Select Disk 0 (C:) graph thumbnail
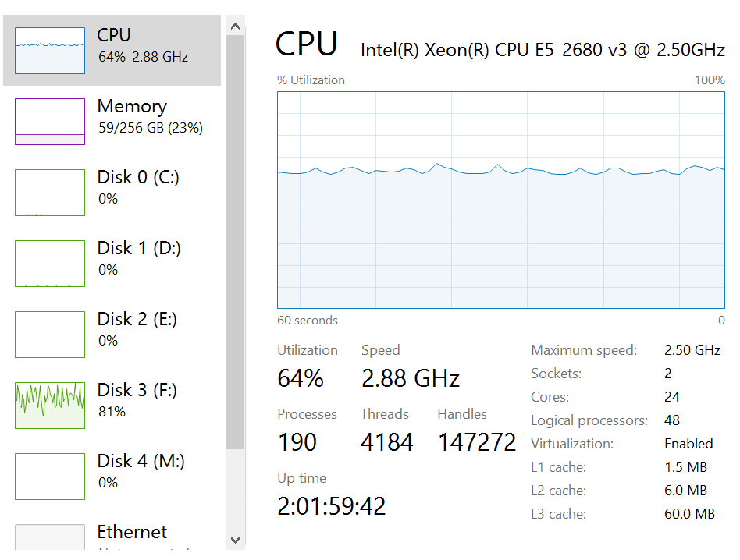 pos(50,193)
